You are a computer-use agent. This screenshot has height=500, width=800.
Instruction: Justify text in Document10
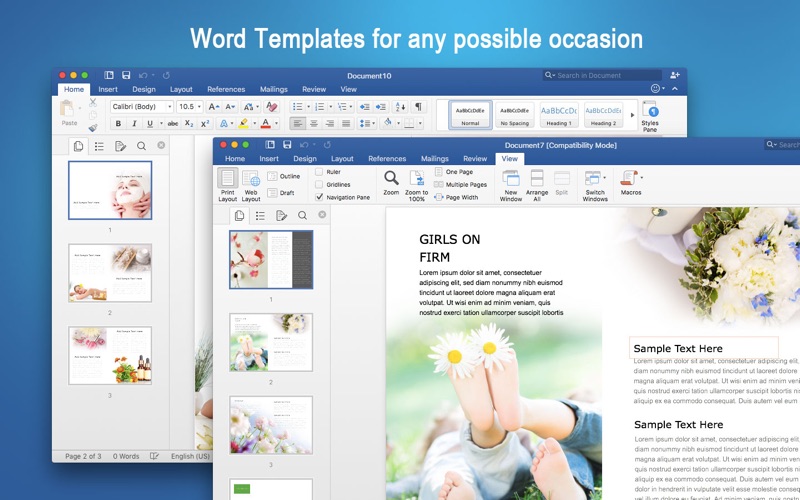[x=346, y=123]
